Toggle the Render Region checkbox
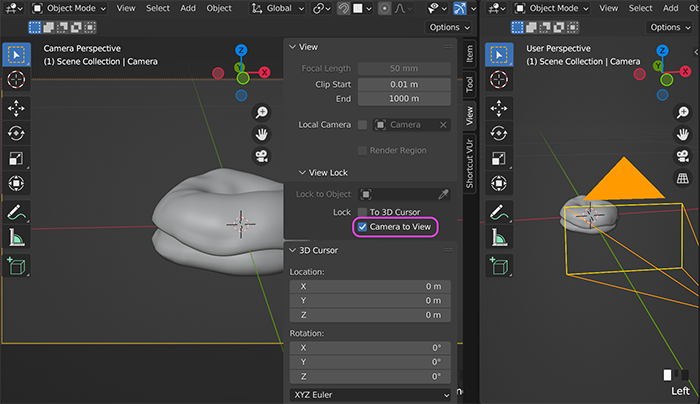 pos(362,150)
